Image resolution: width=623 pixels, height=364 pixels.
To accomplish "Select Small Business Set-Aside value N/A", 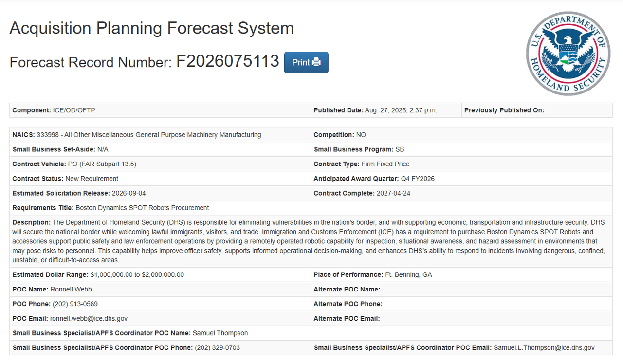I will click(x=103, y=149).
